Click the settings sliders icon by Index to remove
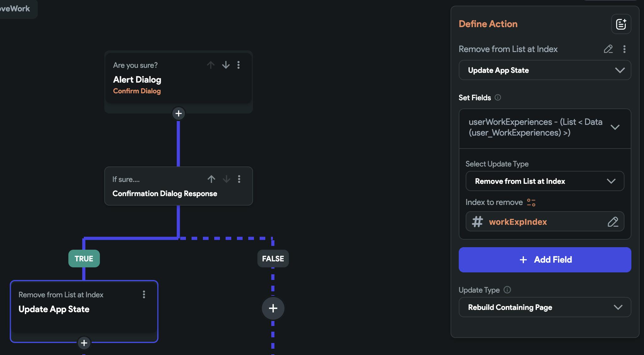Screen dimensions: 644x355 [x=531, y=202]
